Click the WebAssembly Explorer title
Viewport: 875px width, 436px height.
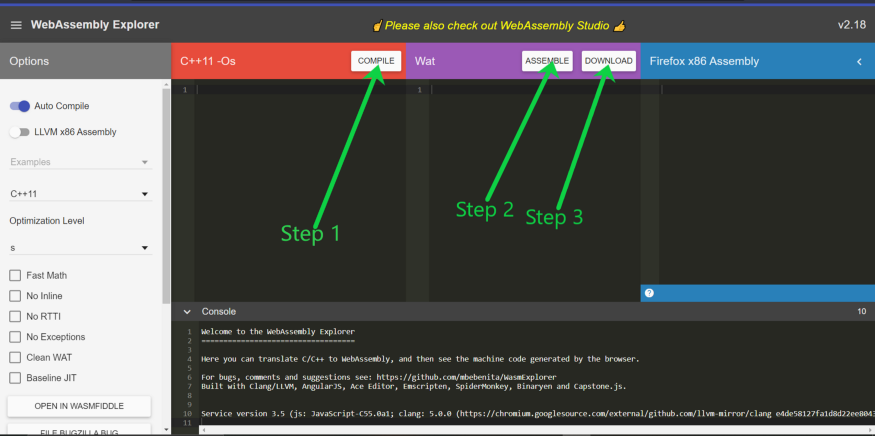(x=95, y=25)
